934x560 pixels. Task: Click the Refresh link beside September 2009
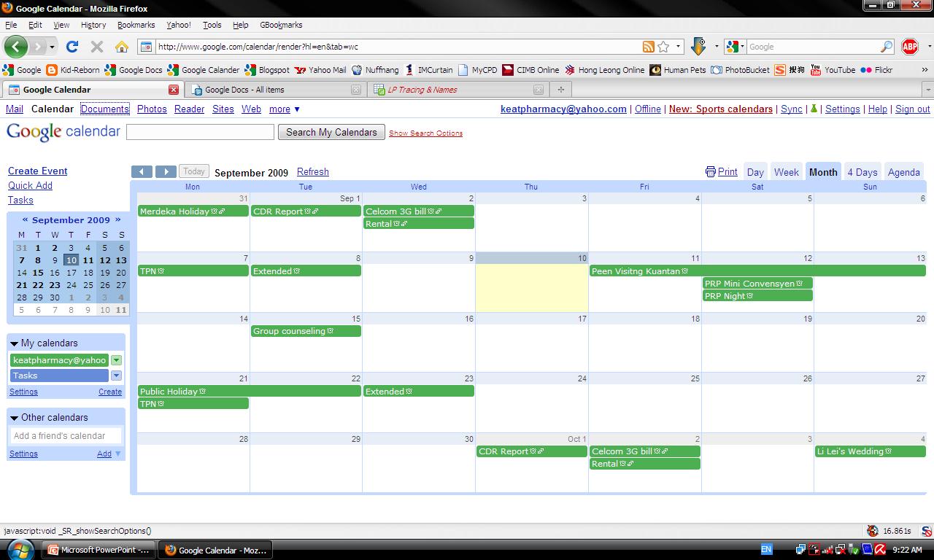coord(313,172)
